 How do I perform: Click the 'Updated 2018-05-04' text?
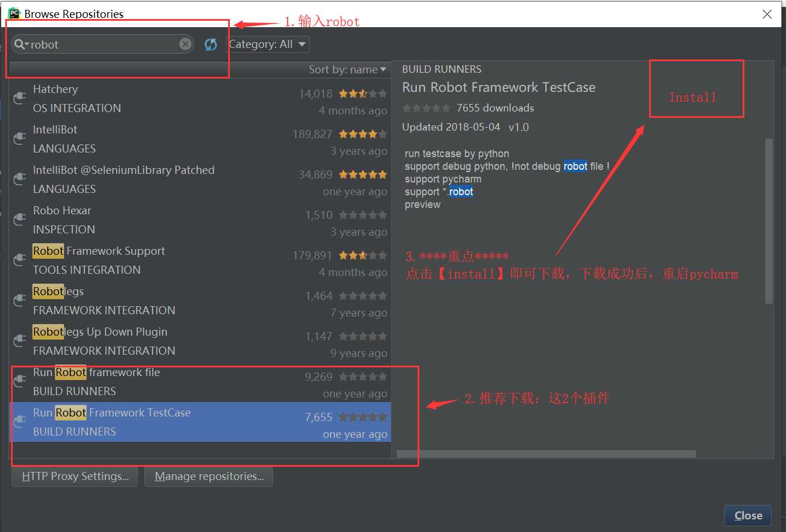(451, 127)
